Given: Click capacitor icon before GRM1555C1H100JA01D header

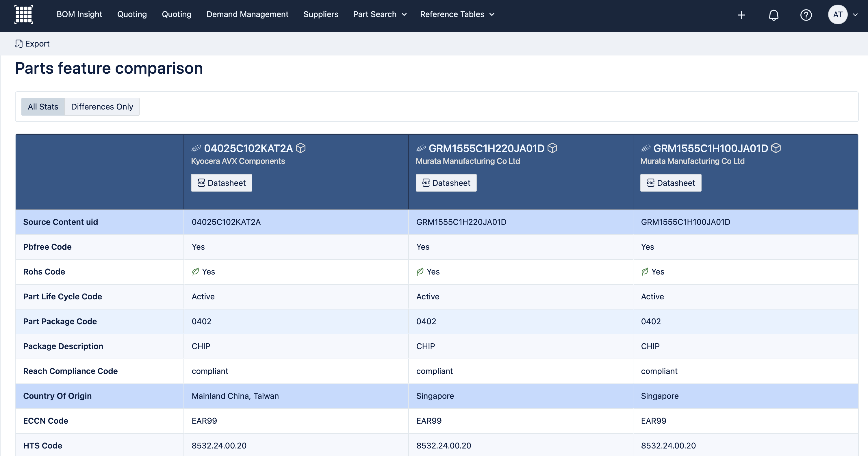Looking at the screenshot, I should click(x=645, y=148).
